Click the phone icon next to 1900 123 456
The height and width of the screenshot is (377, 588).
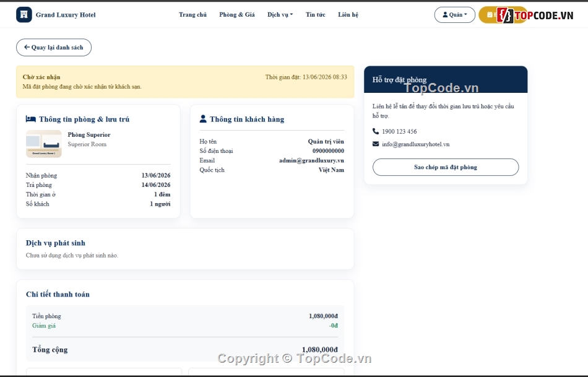pos(376,131)
